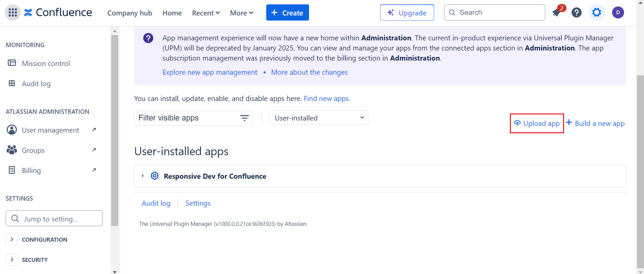This screenshot has height=274, width=644.
Task: Click the plus icon of Build a new app
Action: point(569,123)
